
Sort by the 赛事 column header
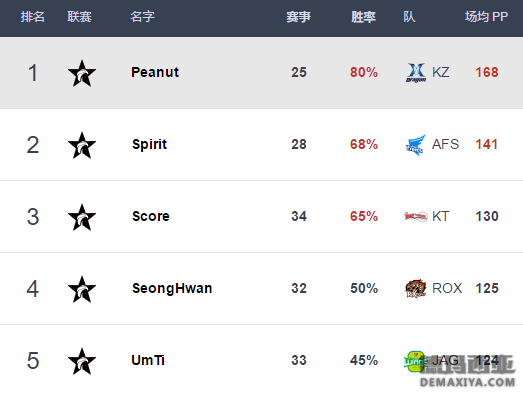(299, 17)
